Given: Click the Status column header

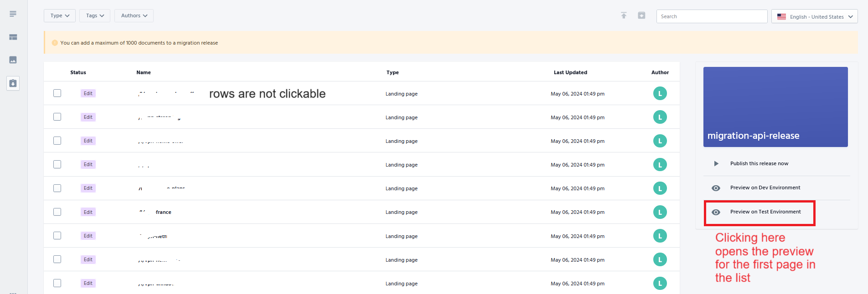Looking at the screenshot, I should tap(78, 72).
